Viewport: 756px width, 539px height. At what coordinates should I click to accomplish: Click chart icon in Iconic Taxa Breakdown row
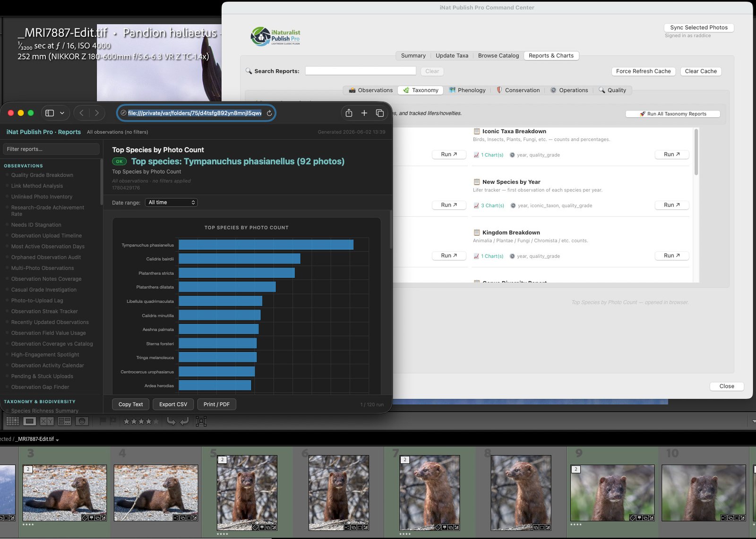point(476,155)
